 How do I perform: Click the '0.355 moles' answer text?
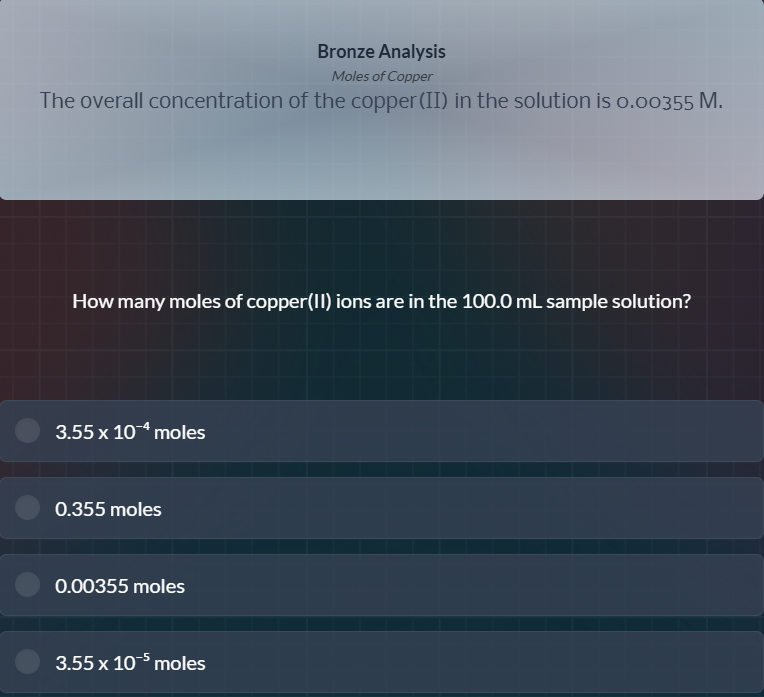point(108,509)
